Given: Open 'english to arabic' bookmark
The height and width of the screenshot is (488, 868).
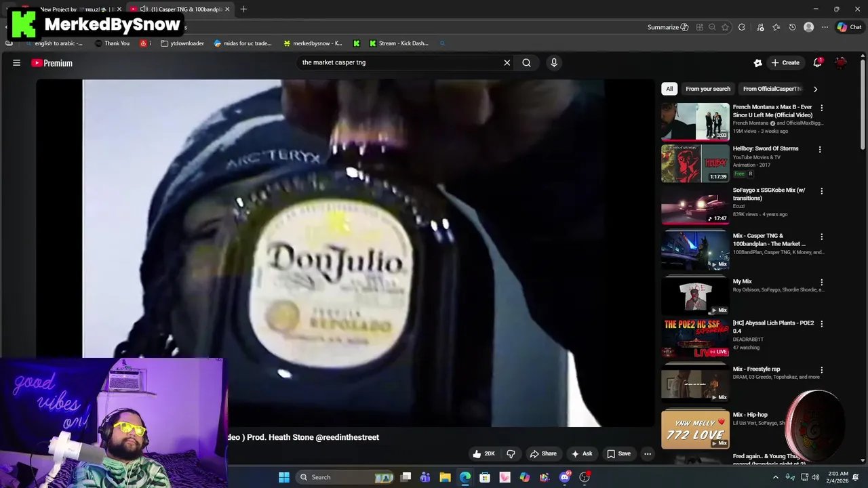Looking at the screenshot, I should tap(53, 43).
